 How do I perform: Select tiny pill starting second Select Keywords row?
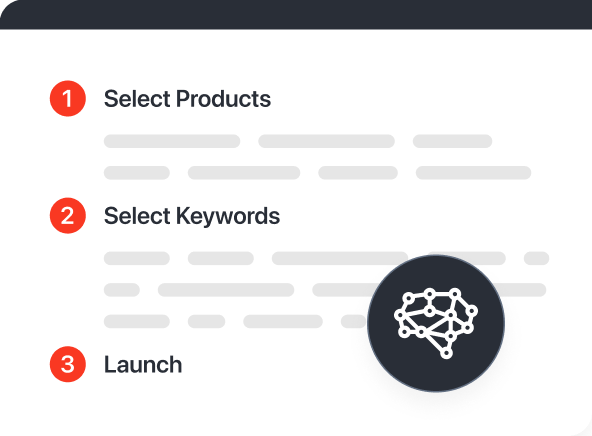tap(122, 290)
